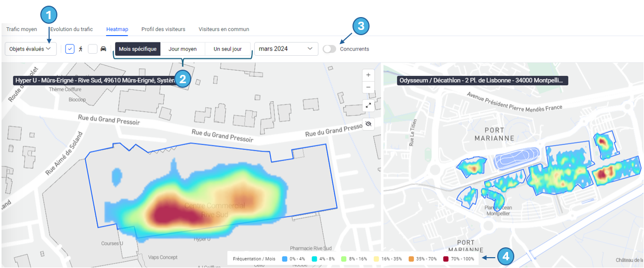Click the Odysseum / Décathlon map label

click(483, 81)
